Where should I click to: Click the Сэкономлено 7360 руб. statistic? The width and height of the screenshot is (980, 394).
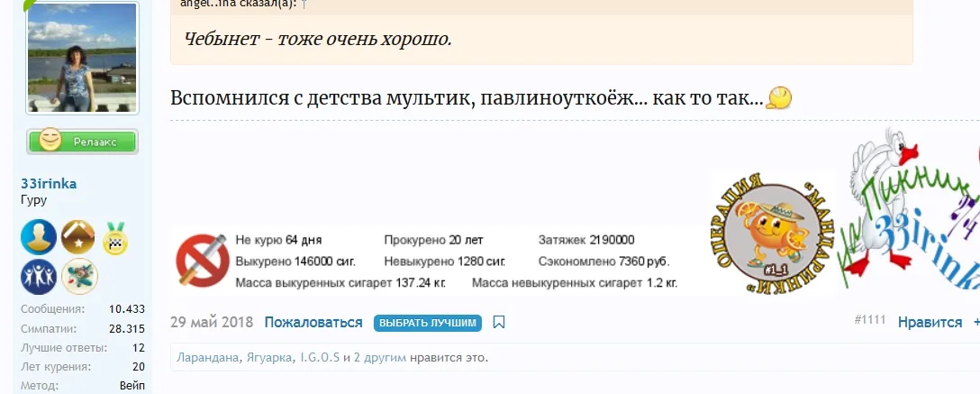pyautogui.click(x=603, y=261)
